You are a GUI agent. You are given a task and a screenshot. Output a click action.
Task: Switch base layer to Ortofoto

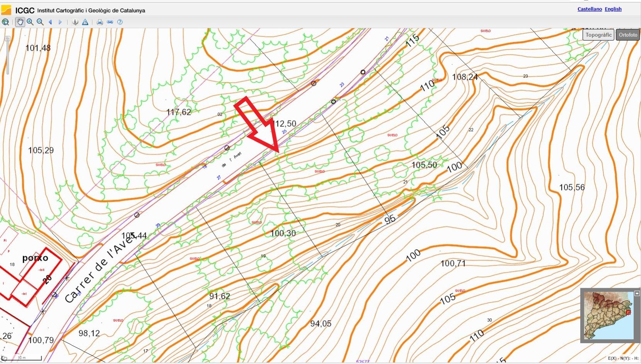(628, 35)
